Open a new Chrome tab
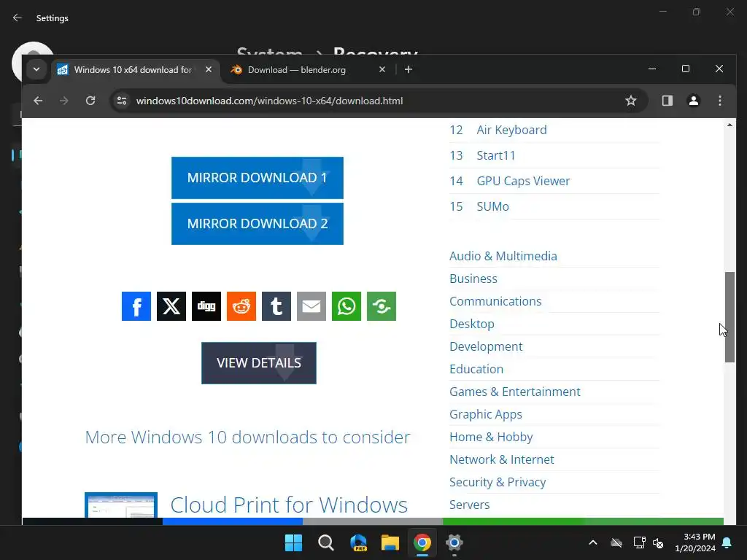The width and height of the screenshot is (747, 560). pyautogui.click(x=409, y=69)
